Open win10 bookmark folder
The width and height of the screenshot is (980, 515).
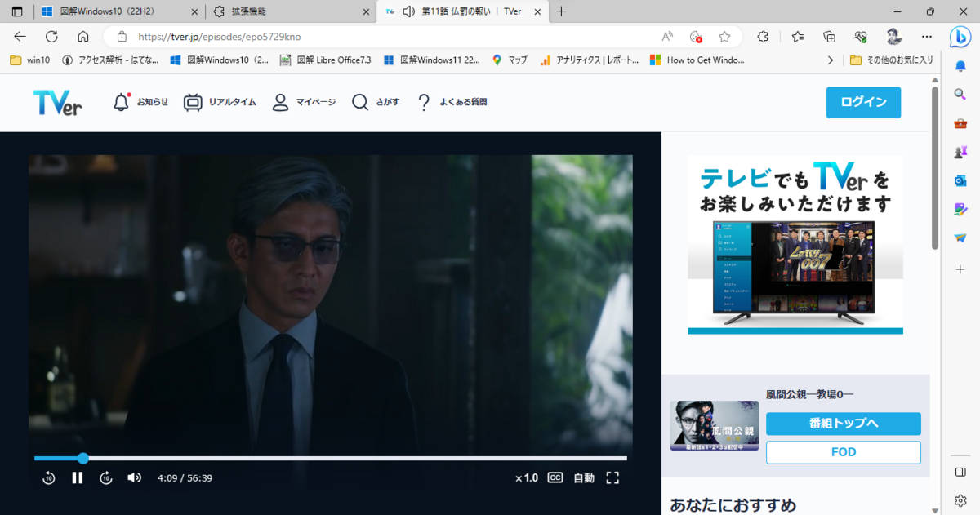pos(29,60)
